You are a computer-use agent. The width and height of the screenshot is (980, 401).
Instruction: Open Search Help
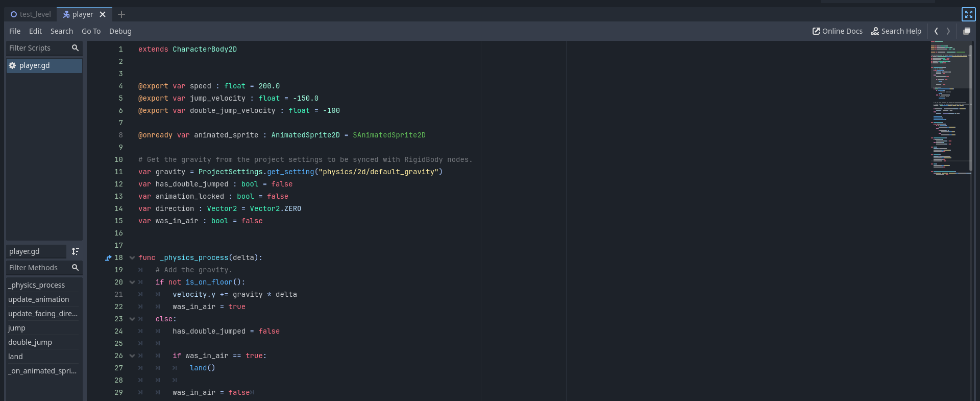(x=896, y=31)
